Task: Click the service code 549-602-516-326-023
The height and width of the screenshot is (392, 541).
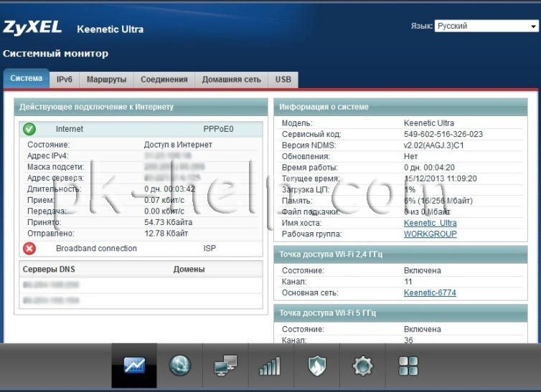Action: click(443, 134)
